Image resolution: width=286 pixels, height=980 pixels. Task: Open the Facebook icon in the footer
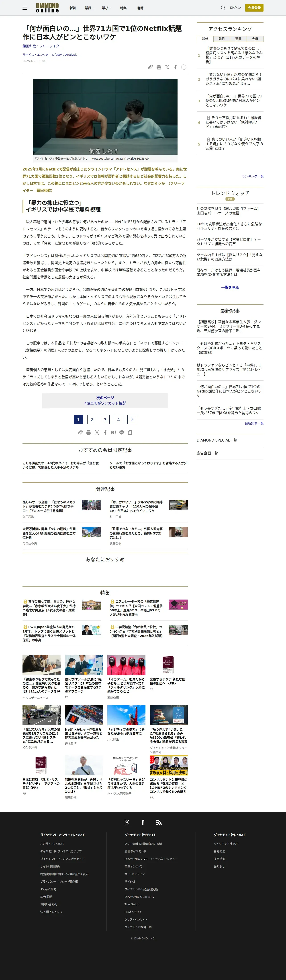143,822
